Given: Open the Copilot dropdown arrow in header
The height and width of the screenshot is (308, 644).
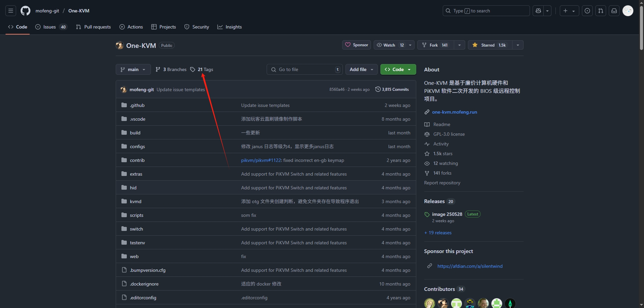Looking at the screenshot, I should [547, 11].
